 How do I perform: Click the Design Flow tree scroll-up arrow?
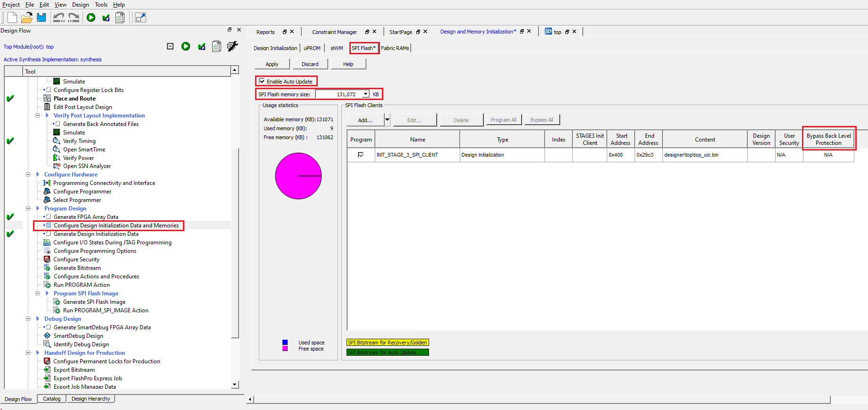click(235, 70)
